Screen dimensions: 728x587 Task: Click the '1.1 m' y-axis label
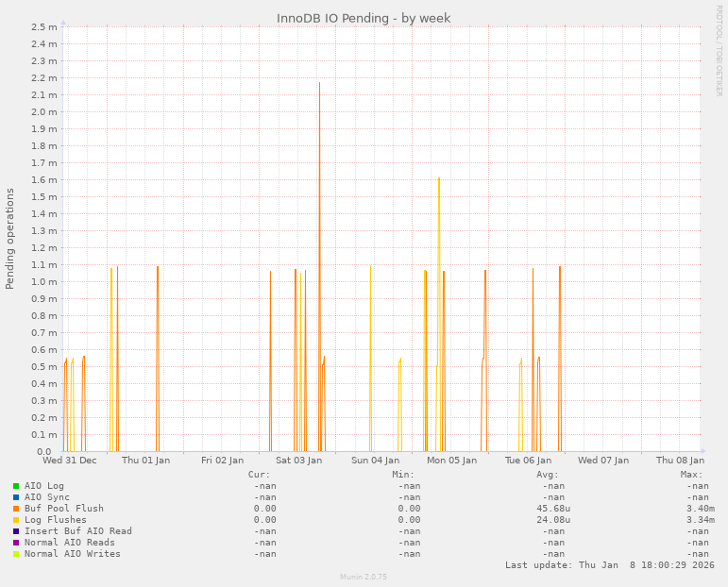click(44, 265)
